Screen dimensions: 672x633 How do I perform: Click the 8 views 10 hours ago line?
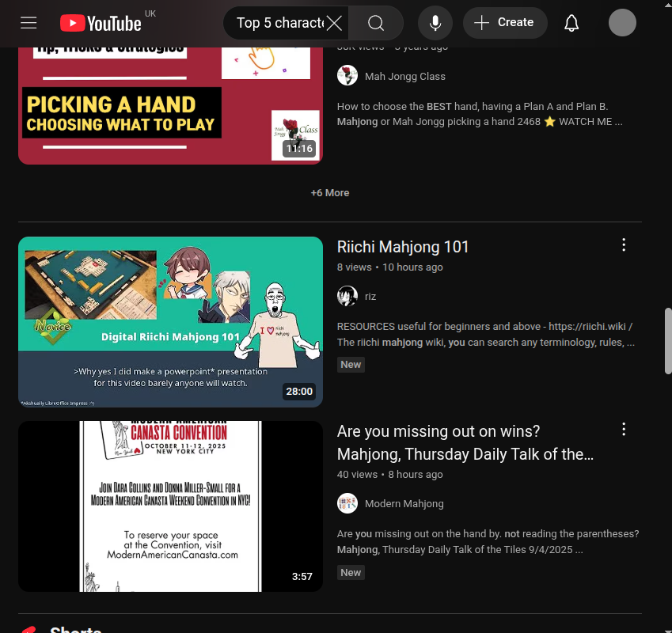click(x=389, y=267)
